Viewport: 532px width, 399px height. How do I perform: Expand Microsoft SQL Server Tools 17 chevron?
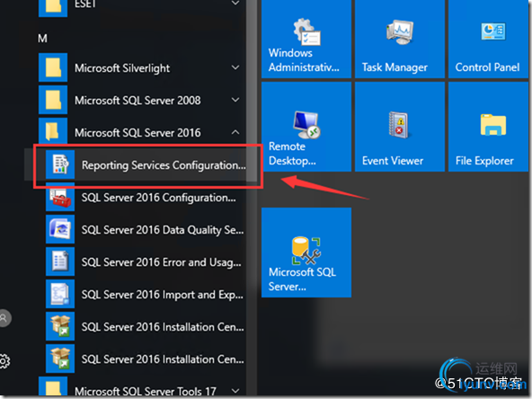[235, 391]
